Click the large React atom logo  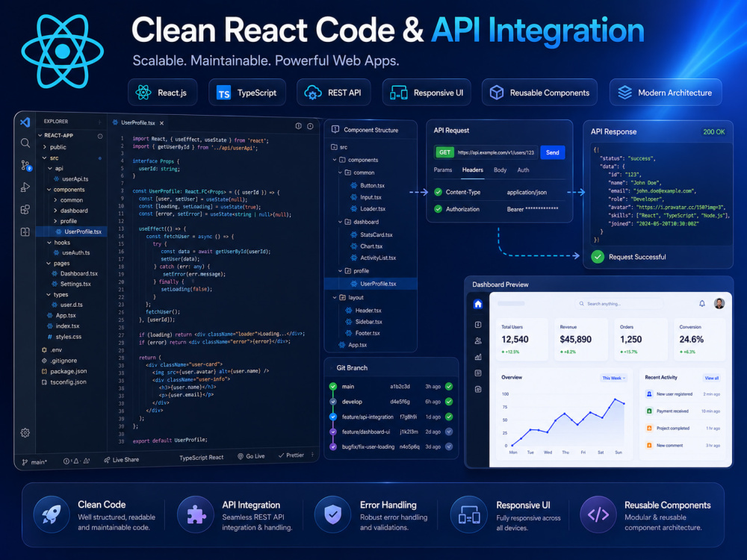63,51
